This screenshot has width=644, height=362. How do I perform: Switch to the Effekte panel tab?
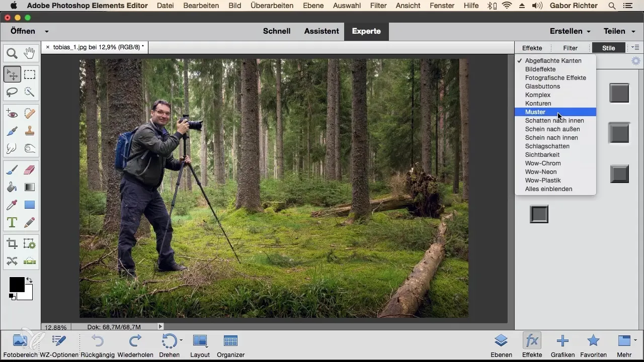[x=532, y=48]
